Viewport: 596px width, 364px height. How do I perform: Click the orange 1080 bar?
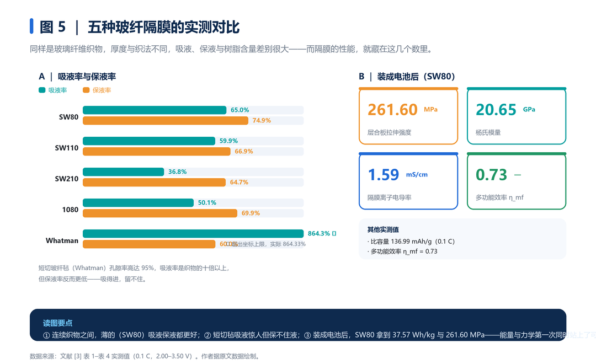160,213
